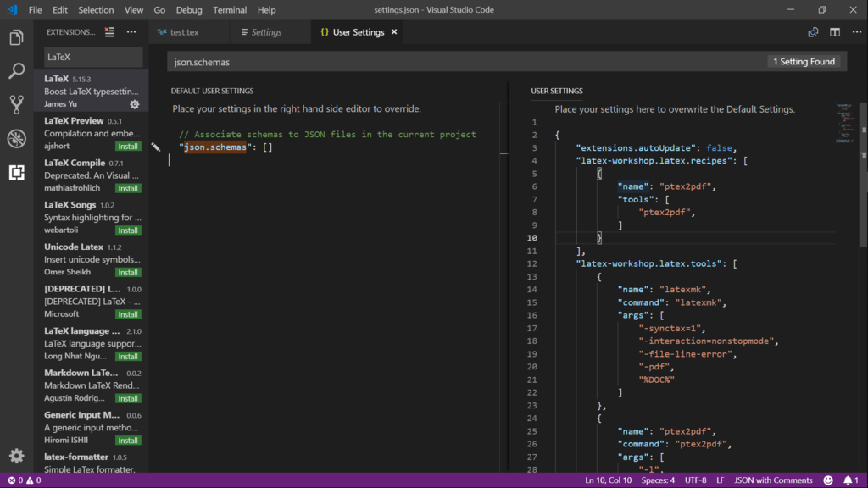
Task: Change end of line sequence LF
Action: (721, 480)
